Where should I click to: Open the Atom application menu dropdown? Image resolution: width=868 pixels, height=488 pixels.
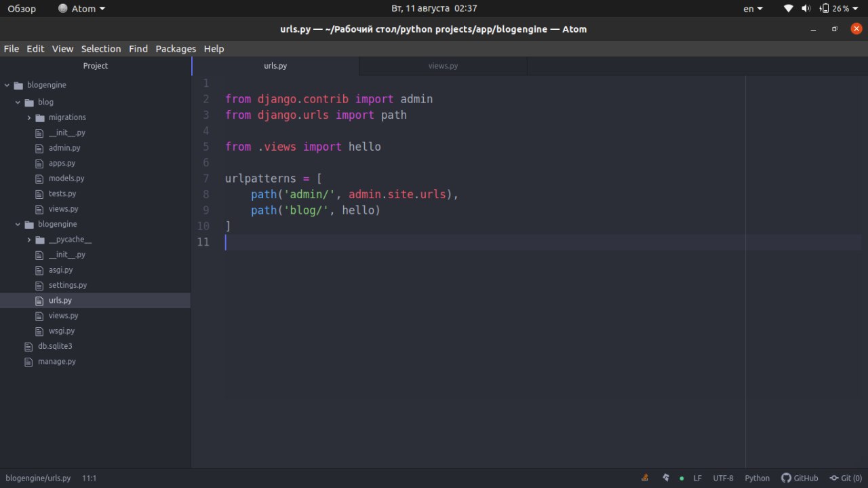[x=82, y=9]
